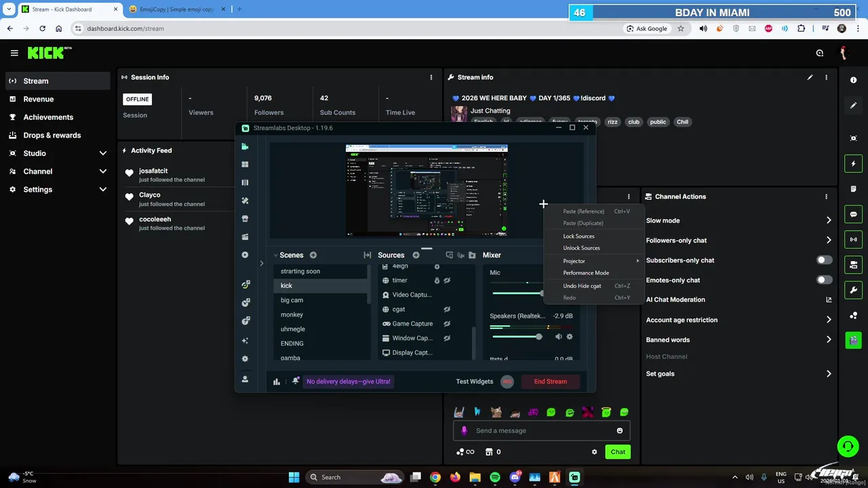The height and width of the screenshot is (488, 868).
Task: Click the 'No delivery delays—give Ultra!' banner
Action: tap(349, 382)
